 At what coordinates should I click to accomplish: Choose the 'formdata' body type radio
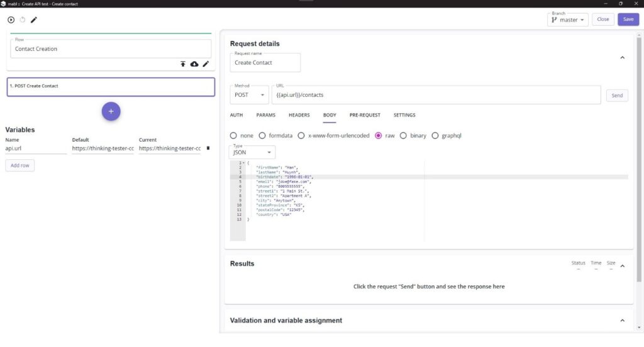(x=262, y=135)
